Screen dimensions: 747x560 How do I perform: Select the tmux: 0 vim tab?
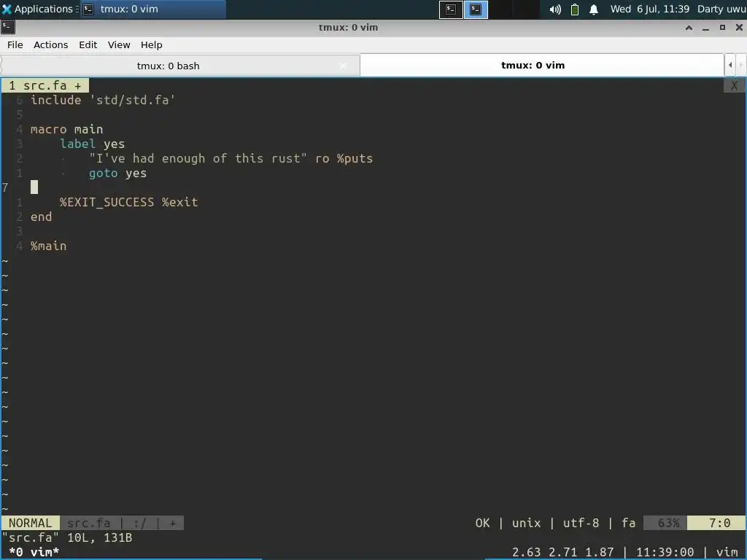point(533,65)
